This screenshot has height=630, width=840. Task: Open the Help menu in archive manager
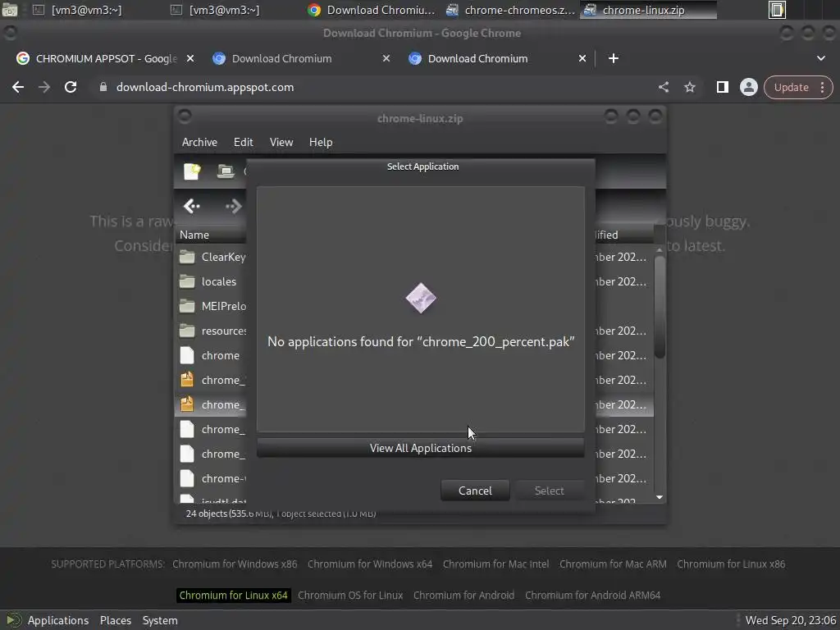tap(321, 142)
